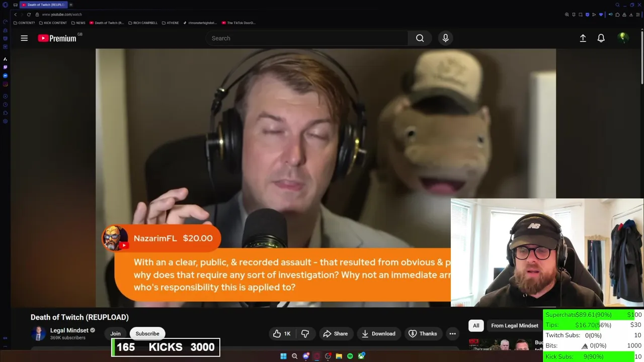The width and height of the screenshot is (644, 362).
Task: Click the site padlock security icon
Action: coord(37,15)
